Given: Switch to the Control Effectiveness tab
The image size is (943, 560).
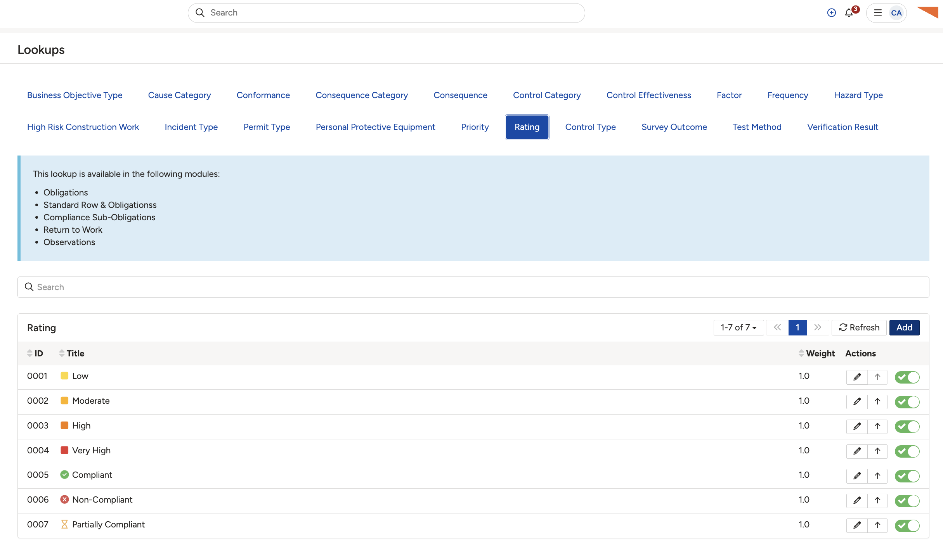Looking at the screenshot, I should click(648, 95).
